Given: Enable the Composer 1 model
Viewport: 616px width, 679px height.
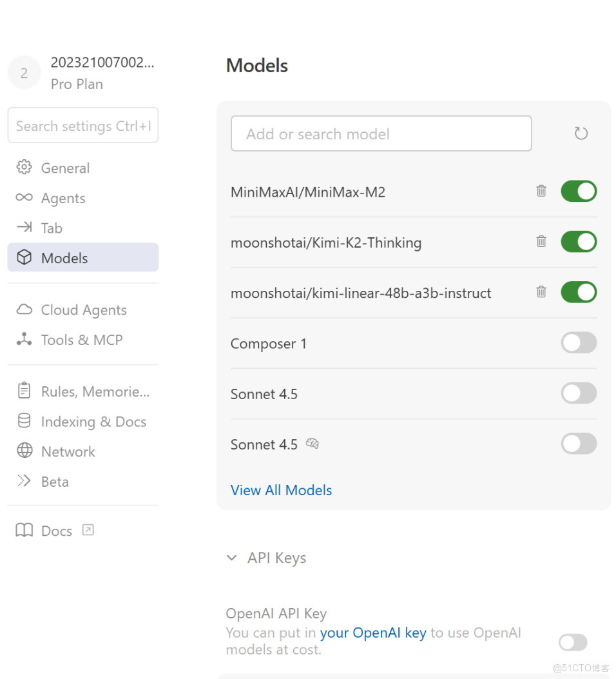Looking at the screenshot, I should click(578, 342).
